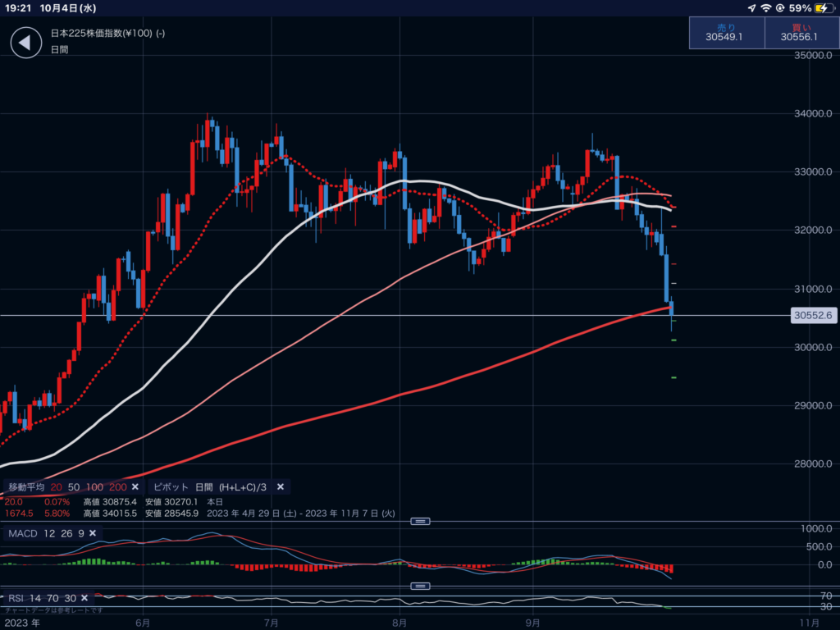The width and height of the screenshot is (840, 630).
Task: Open the ピボット pivot indicator settings
Action: coord(212,487)
